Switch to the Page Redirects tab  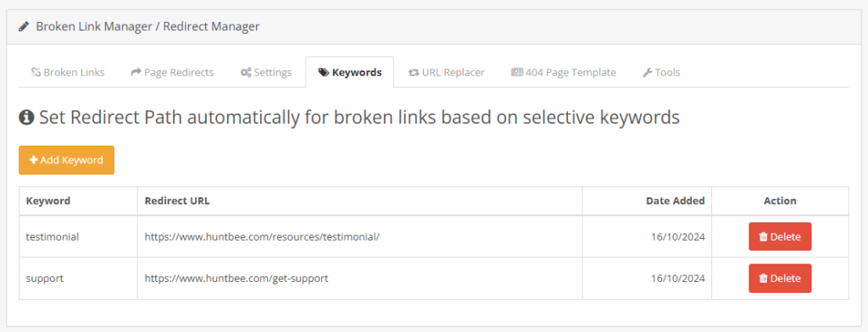[172, 72]
